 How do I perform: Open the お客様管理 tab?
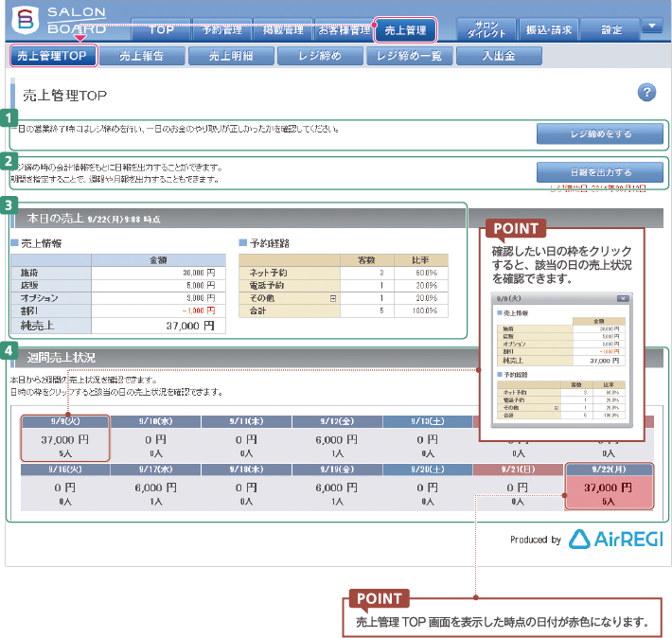(344, 30)
